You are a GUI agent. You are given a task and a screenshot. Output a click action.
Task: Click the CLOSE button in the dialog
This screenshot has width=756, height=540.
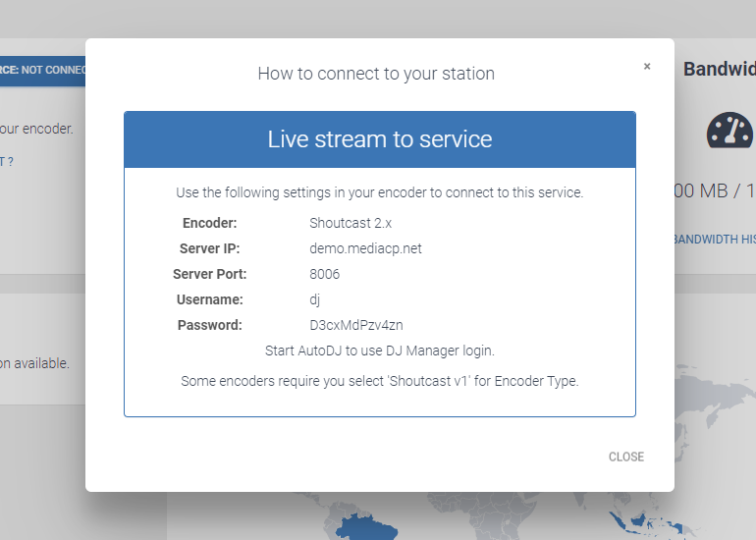coord(625,457)
